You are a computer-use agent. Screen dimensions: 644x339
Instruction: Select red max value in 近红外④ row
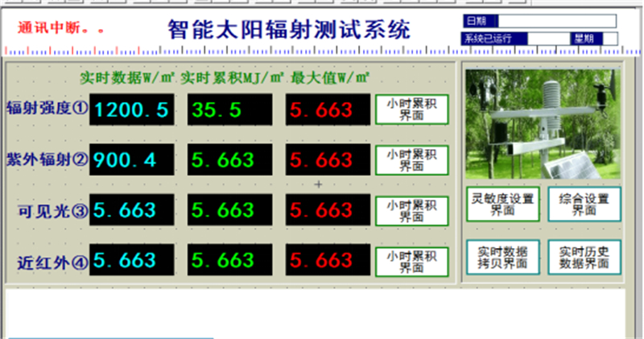coord(328,260)
